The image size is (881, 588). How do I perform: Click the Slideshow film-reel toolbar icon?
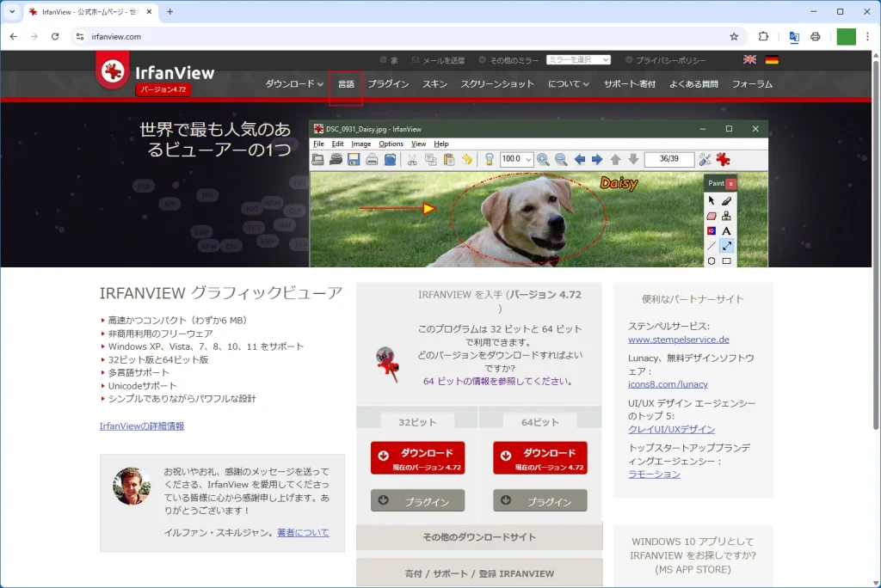point(336,160)
